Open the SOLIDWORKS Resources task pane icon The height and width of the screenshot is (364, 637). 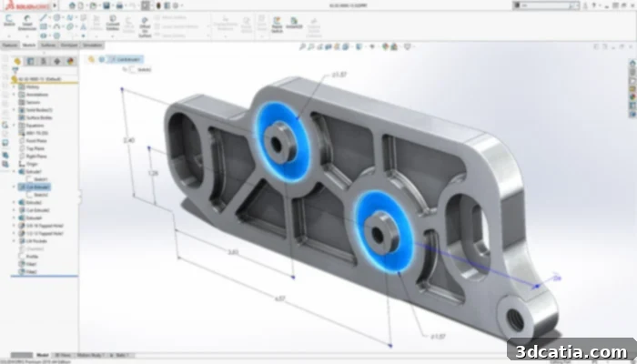pyautogui.click(x=632, y=64)
